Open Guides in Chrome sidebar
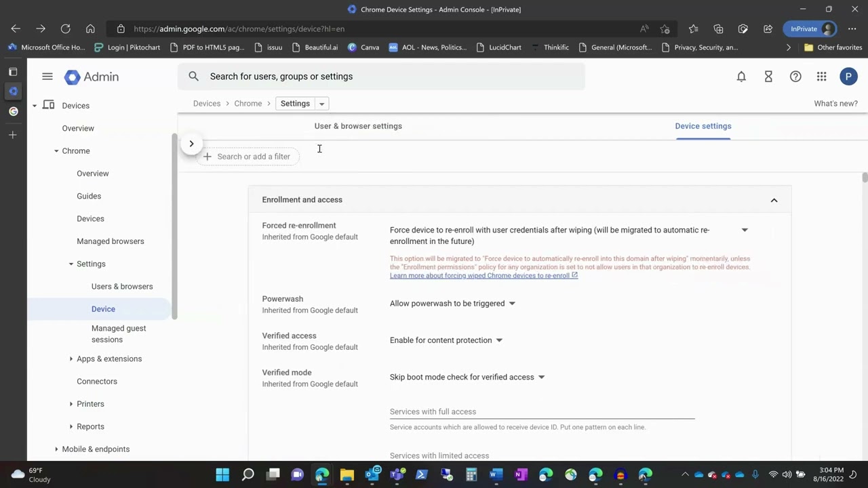This screenshot has width=868, height=488. click(x=89, y=196)
